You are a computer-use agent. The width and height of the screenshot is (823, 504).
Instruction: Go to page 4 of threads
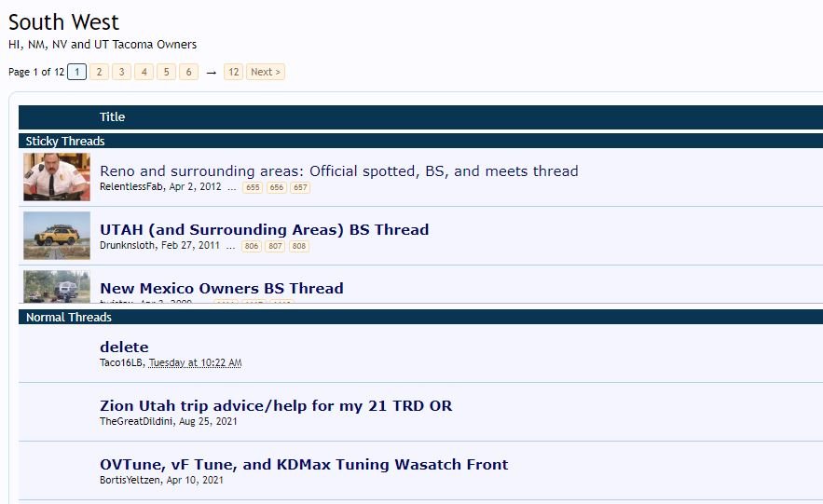(x=144, y=72)
